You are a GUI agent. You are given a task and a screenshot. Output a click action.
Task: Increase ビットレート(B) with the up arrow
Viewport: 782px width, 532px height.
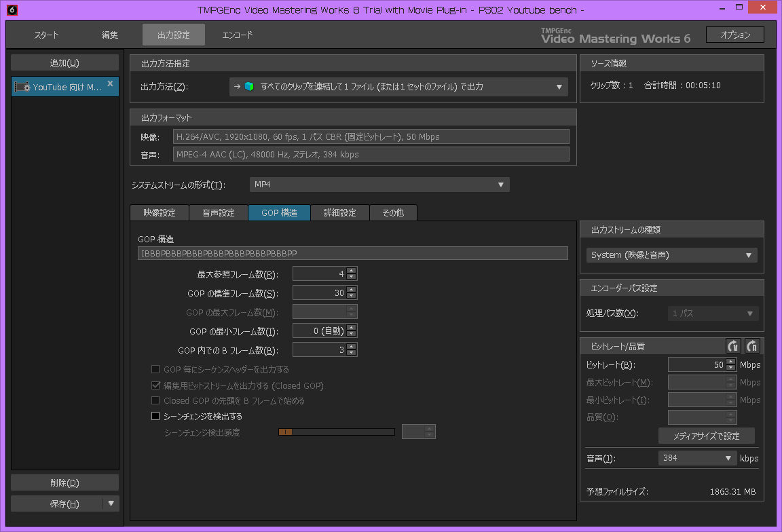(x=730, y=362)
